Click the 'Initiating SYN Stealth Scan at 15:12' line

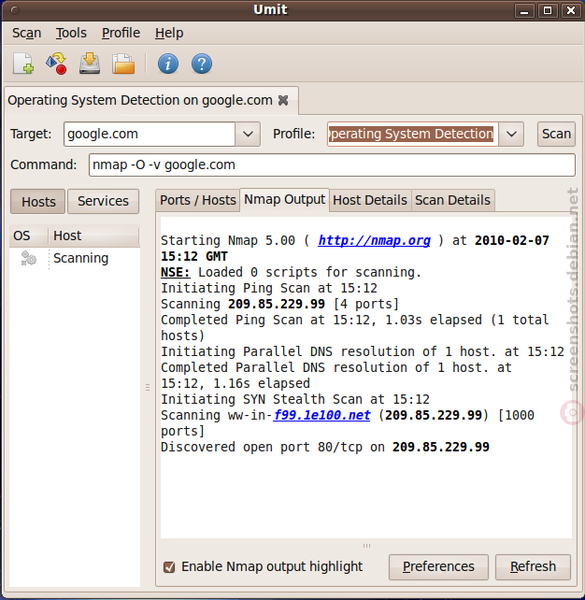295,399
